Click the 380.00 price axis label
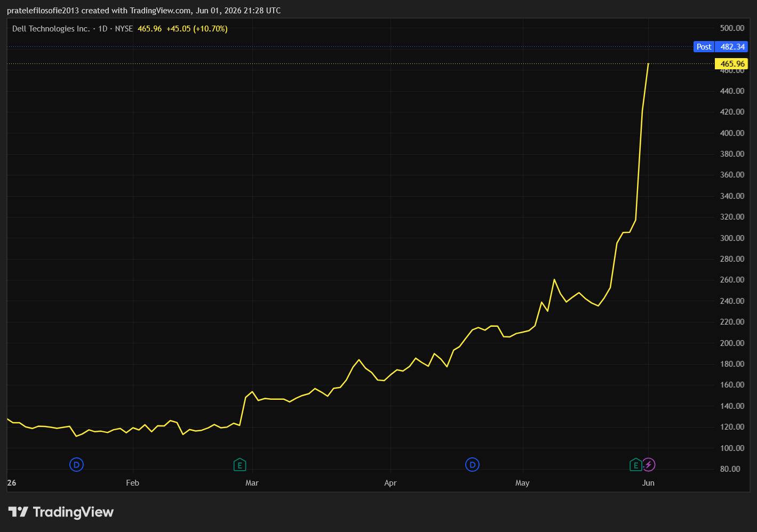 tap(732, 154)
